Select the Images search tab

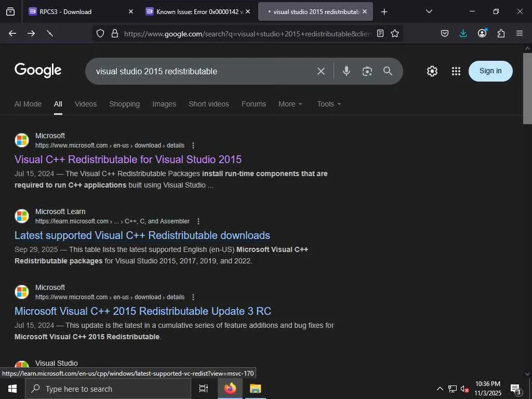coord(164,104)
